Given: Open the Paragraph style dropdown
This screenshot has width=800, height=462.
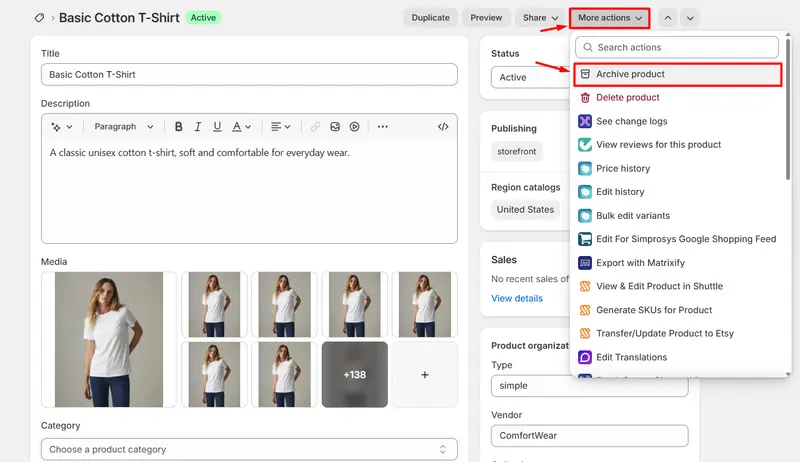Looking at the screenshot, I should tap(123, 126).
